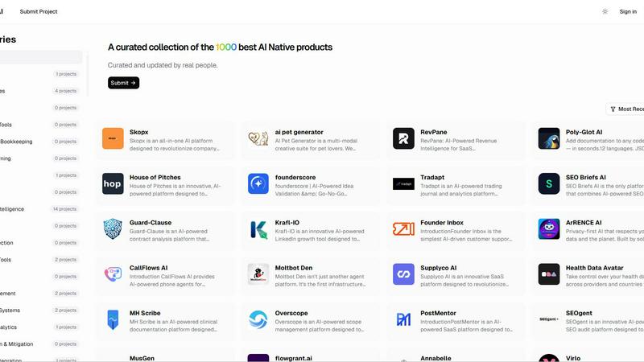
Task: Click the CallFlows AI logo icon
Action: (x=113, y=274)
